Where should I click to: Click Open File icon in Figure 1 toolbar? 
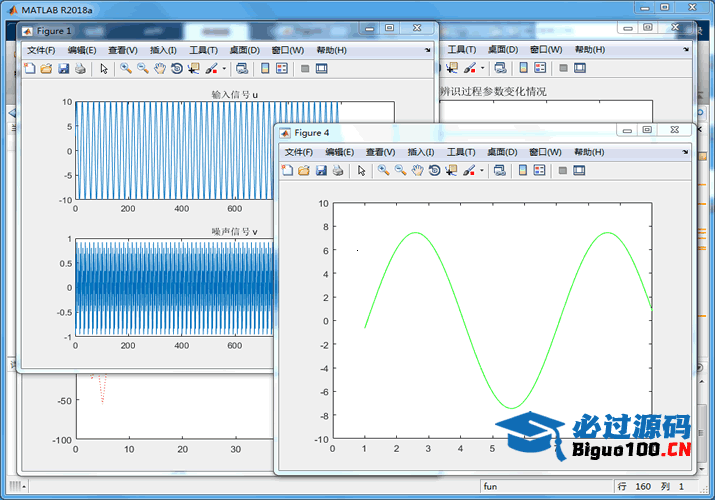click(46, 69)
